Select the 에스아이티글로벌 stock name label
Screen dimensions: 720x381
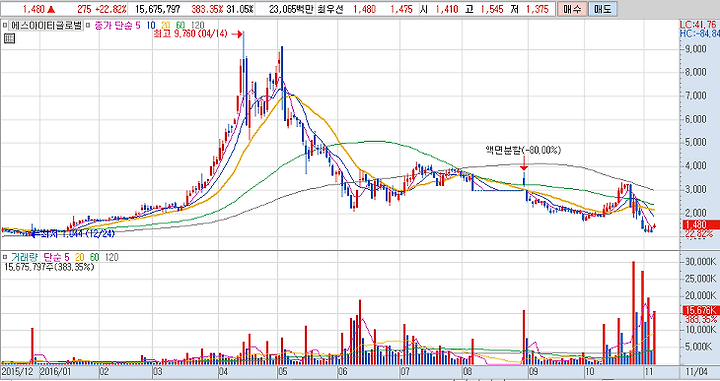point(45,26)
